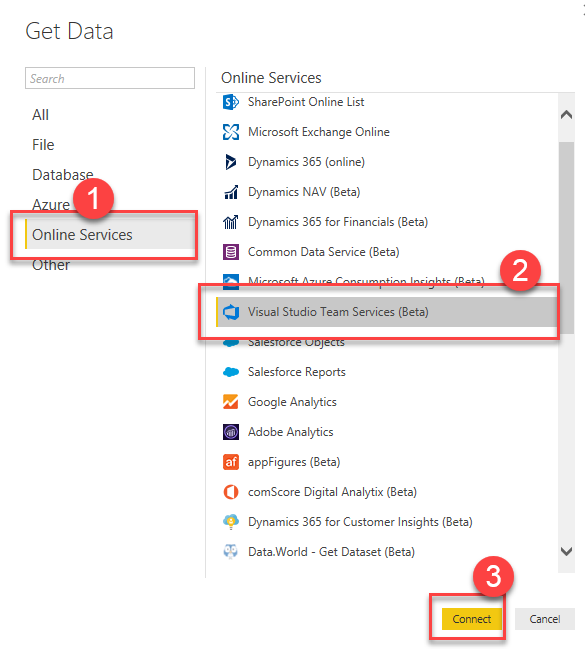Open the Other category
The image size is (585, 649).
pos(51,265)
